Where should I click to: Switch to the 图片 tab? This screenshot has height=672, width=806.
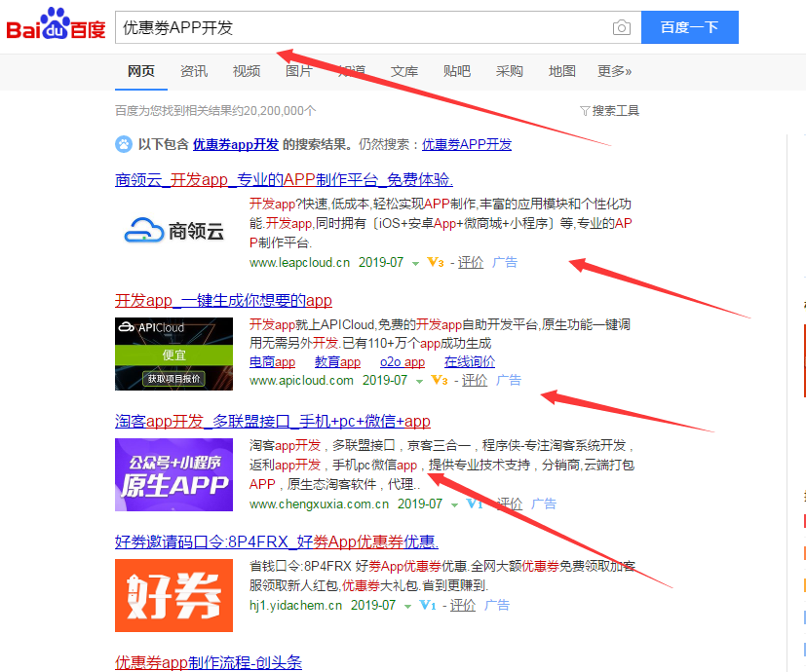(x=298, y=71)
